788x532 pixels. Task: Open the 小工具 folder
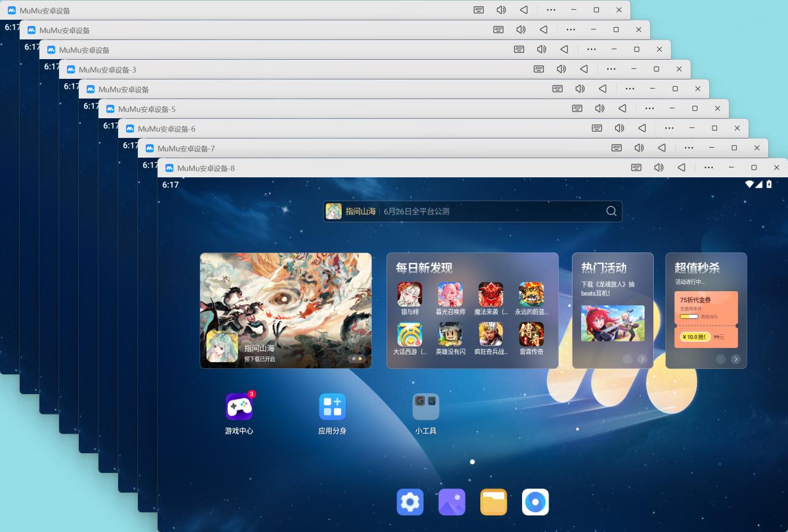point(425,407)
